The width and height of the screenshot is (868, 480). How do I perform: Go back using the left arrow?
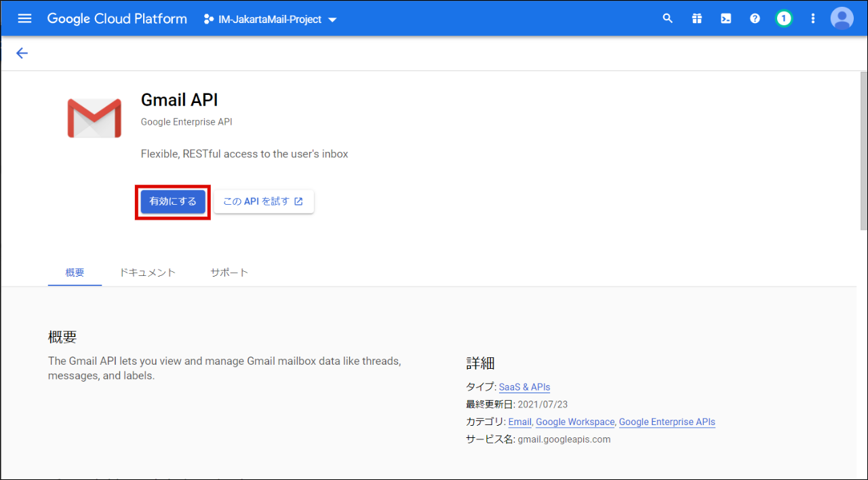pos(22,53)
